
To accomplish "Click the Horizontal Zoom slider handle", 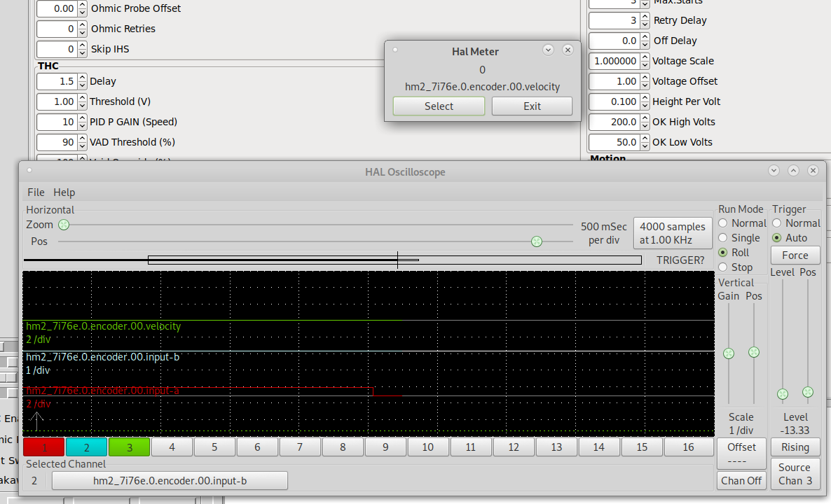I will click(64, 225).
